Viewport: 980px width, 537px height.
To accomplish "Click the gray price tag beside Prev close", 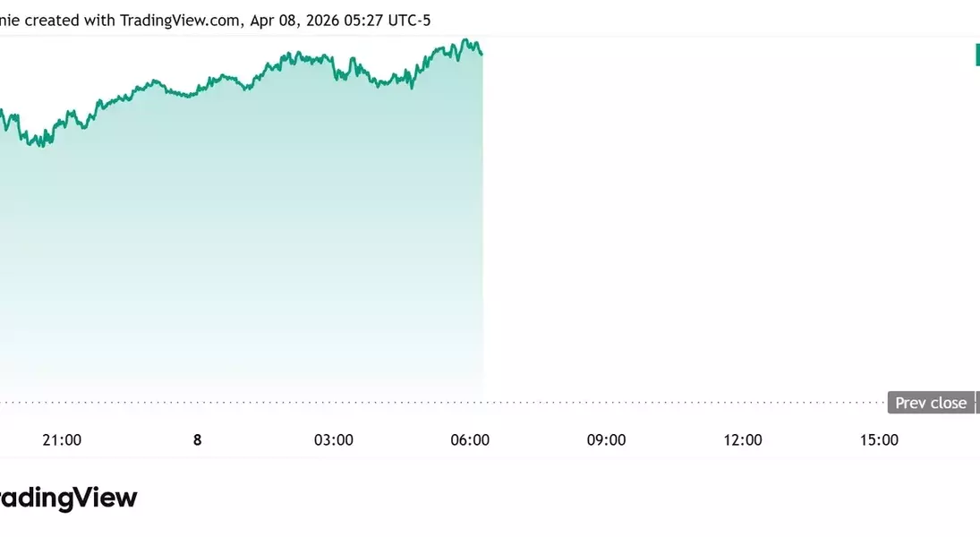I will (x=977, y=403).
